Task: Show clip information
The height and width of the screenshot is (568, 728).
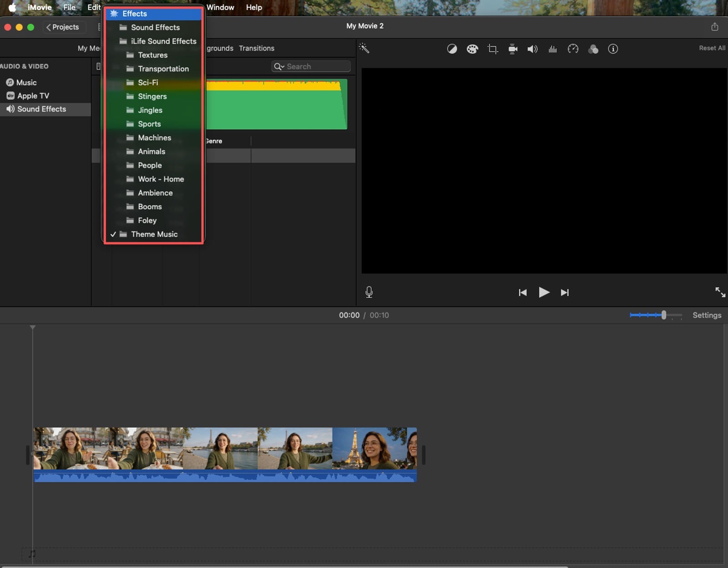Action: pyautogui.click(x=613, y=49)
